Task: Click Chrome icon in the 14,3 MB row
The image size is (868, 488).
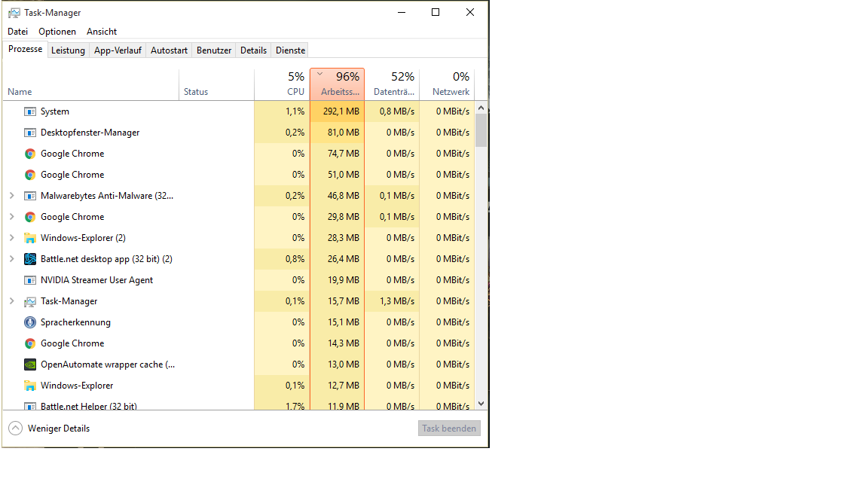Action: (30, 343)
